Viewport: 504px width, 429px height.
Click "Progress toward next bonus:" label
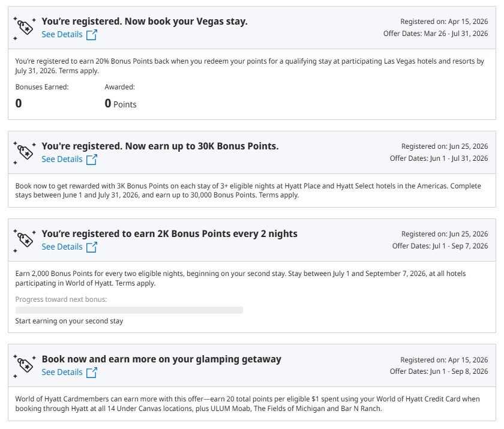point(61,299)
